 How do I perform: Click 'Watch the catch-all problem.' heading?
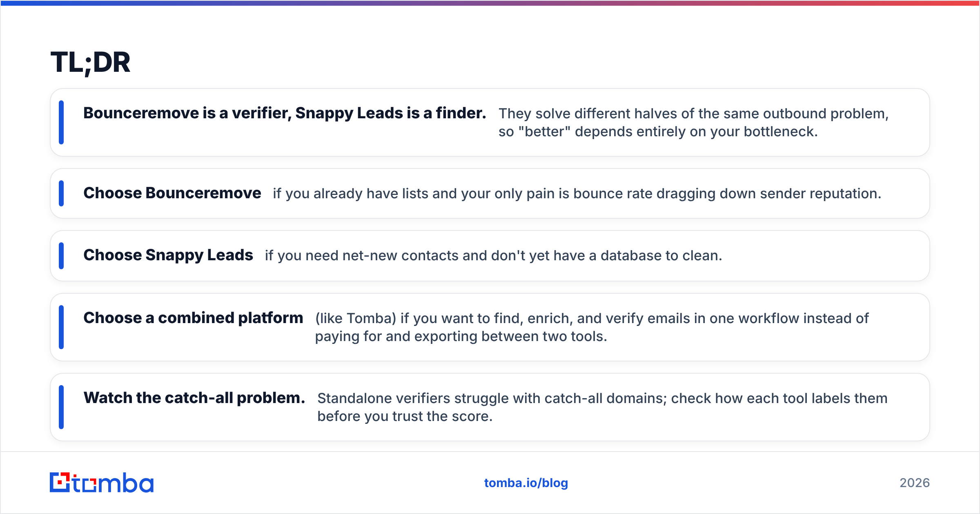[x=194, y=398]
